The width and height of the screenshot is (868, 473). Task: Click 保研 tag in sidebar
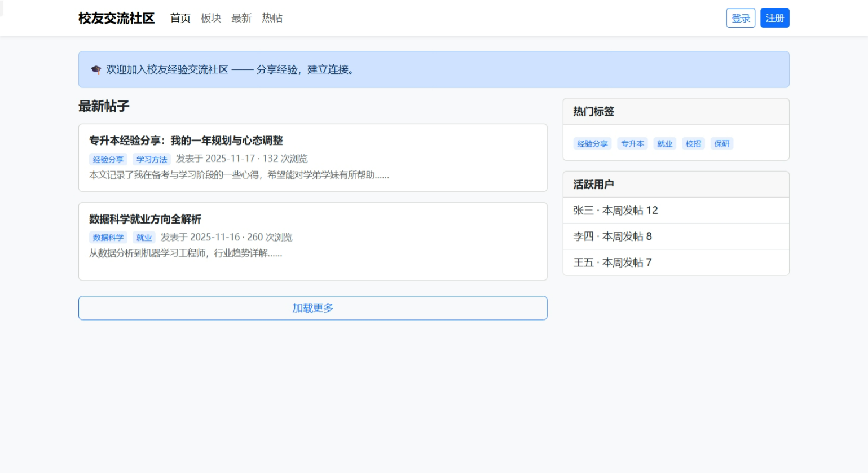click(721, 144)
